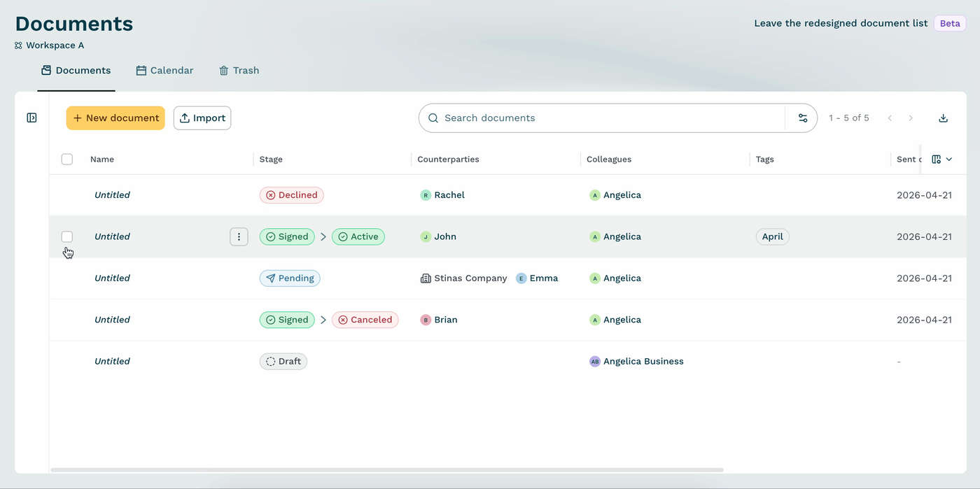Click Emma's avatar icon
This screenshot has width=980, height=489.
point(521,278)
